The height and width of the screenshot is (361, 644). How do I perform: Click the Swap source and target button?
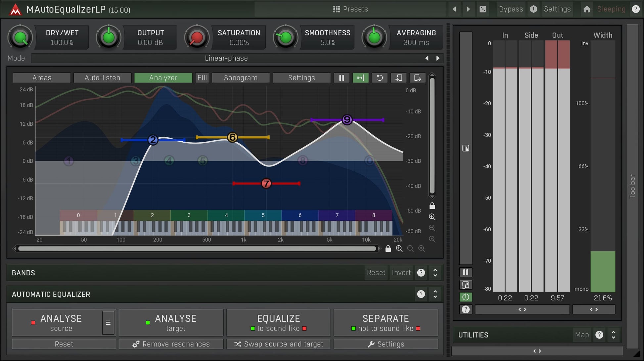pyautogui.click(x=278, y=344)
